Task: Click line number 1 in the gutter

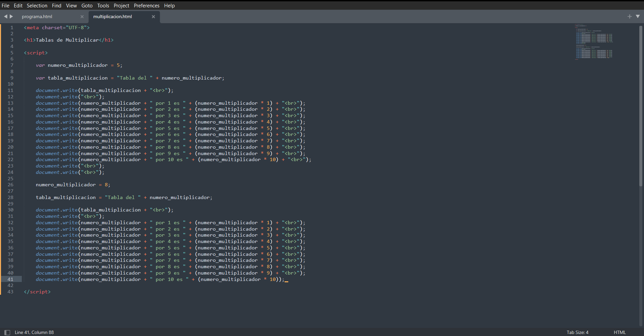Action: click(x=12, y=28)
